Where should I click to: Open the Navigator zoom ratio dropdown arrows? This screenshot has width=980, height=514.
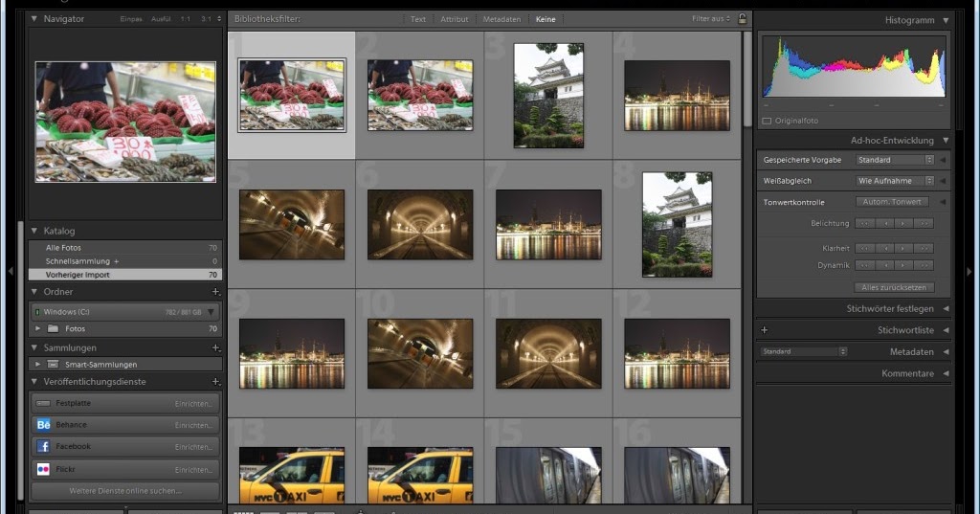pos(219,19)
